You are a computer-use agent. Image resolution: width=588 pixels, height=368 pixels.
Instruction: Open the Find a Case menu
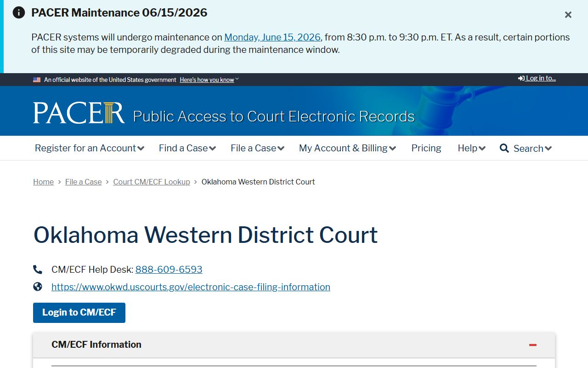click(x=187, y=148)
